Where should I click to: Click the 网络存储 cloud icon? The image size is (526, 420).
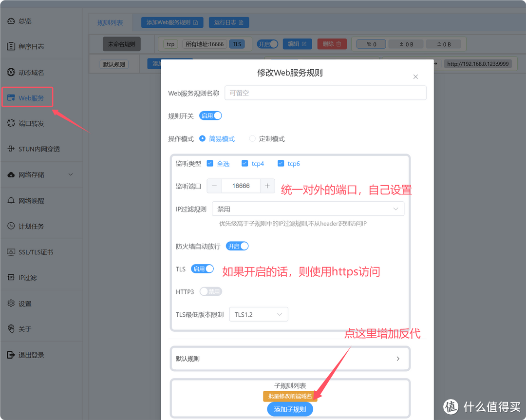[x=11, y=174]
